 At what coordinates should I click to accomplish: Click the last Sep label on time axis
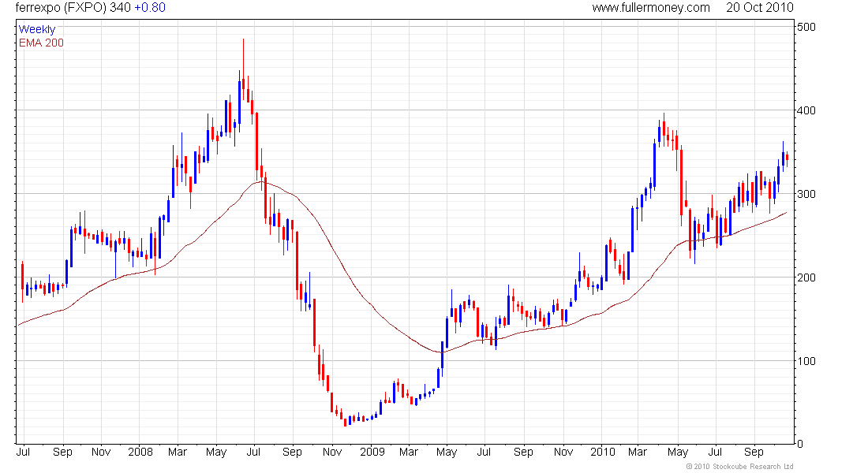[x=754, y=452]
